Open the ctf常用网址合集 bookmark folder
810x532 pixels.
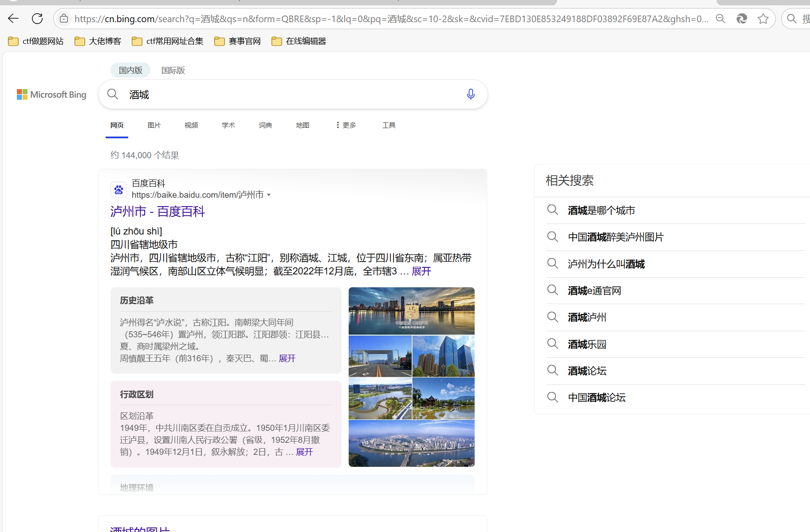[x=168, y=41]
